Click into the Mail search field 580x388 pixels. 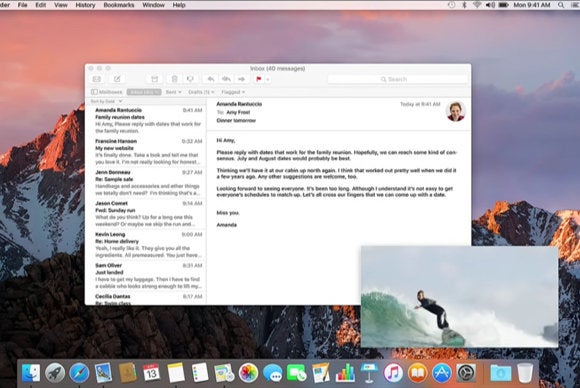(x=397, y=79)
